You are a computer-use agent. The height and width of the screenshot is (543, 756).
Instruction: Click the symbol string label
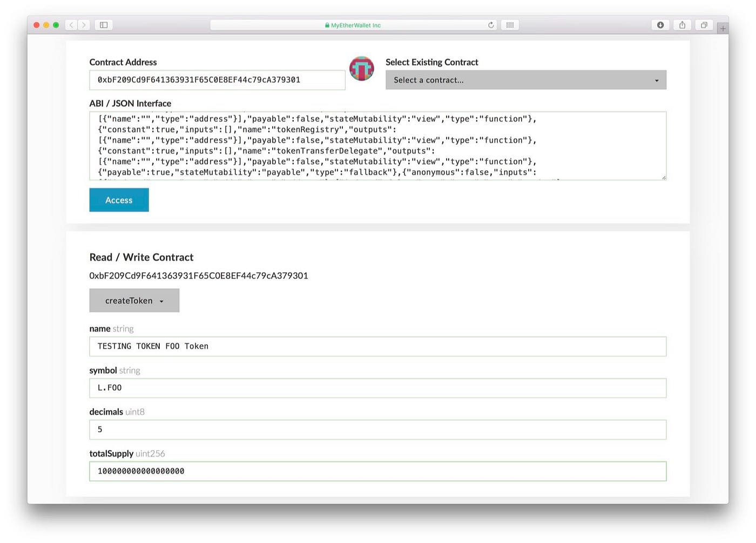(x=114, y=370)
